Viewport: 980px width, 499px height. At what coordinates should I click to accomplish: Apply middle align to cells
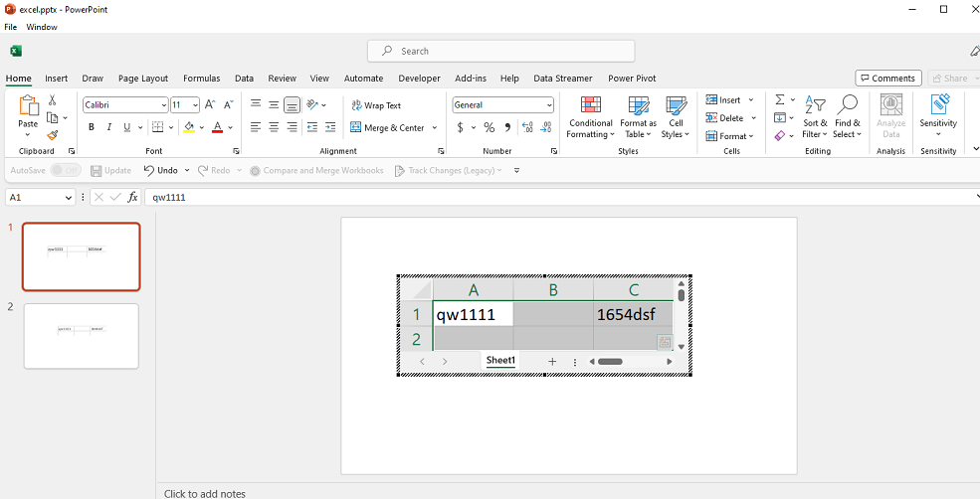274,105
